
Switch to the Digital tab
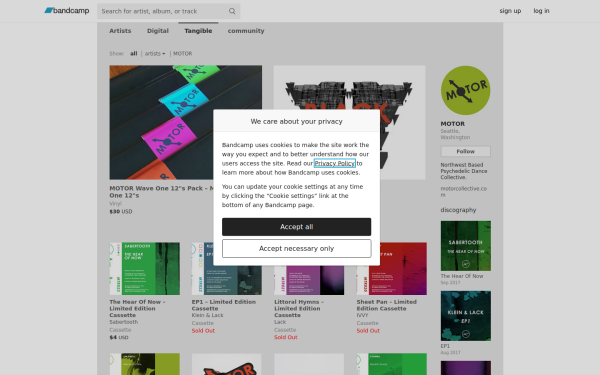(158, 31)
